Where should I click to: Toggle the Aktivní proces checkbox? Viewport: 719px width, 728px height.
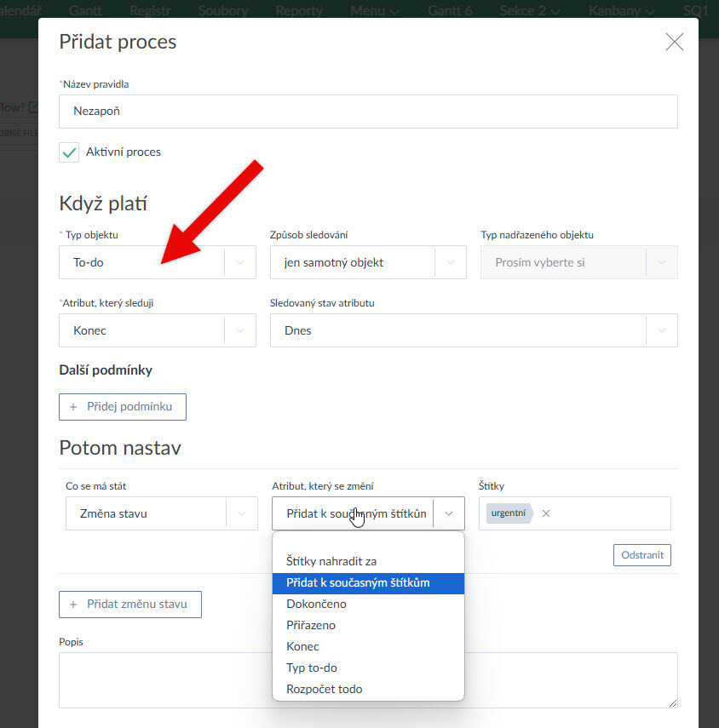[x=70, y=152]
